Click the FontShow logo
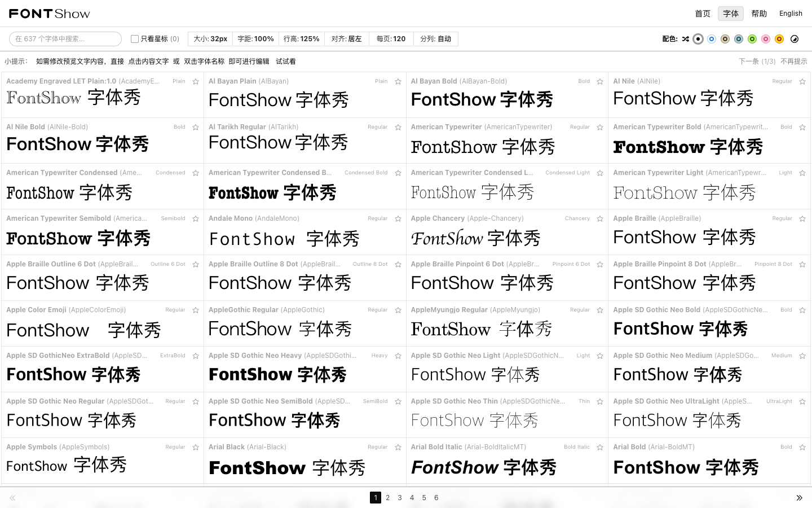The image size is (812, 508). click(x=50, y=14)
